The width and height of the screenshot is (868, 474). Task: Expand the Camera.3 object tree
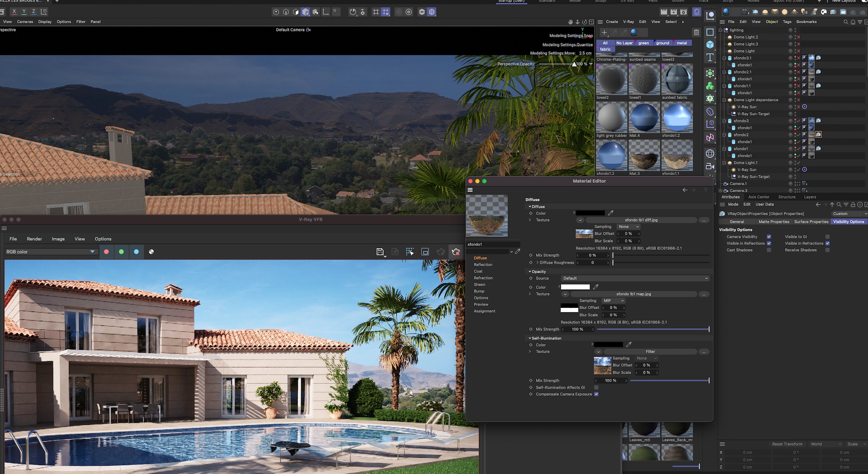(x=720, y=191)
